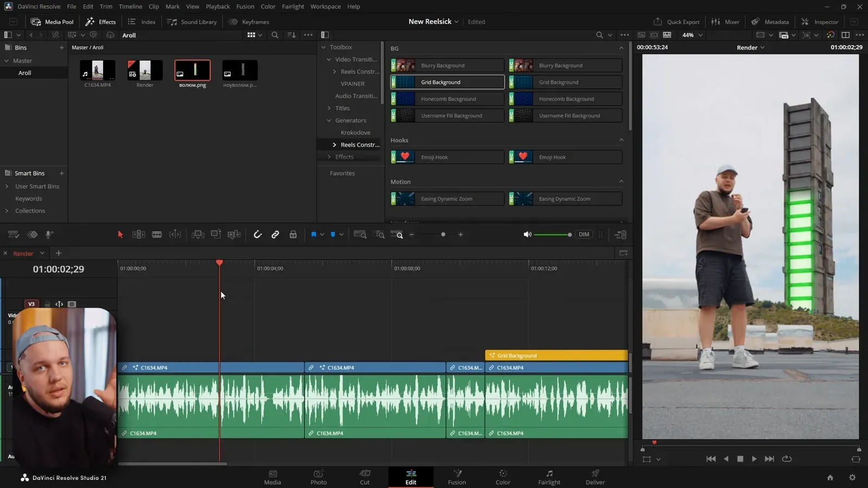Viewport: 868px width, 488px height.
Task: Click the viewer Play forward button
Action: pos(754,459)
